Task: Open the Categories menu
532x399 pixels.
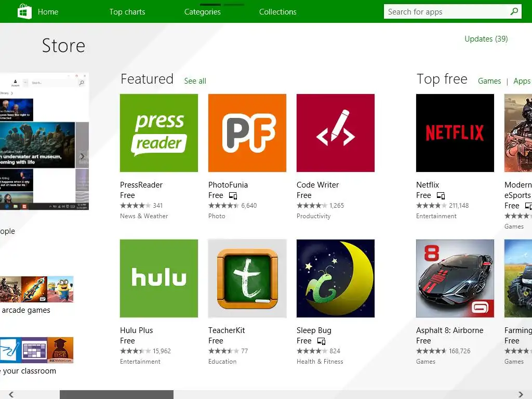Action: pyautogui.click(x=202, y=12)
